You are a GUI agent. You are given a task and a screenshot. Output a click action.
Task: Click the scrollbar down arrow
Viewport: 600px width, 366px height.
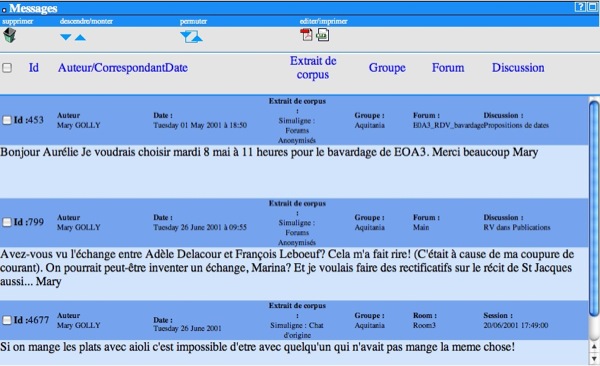point(594,359)
